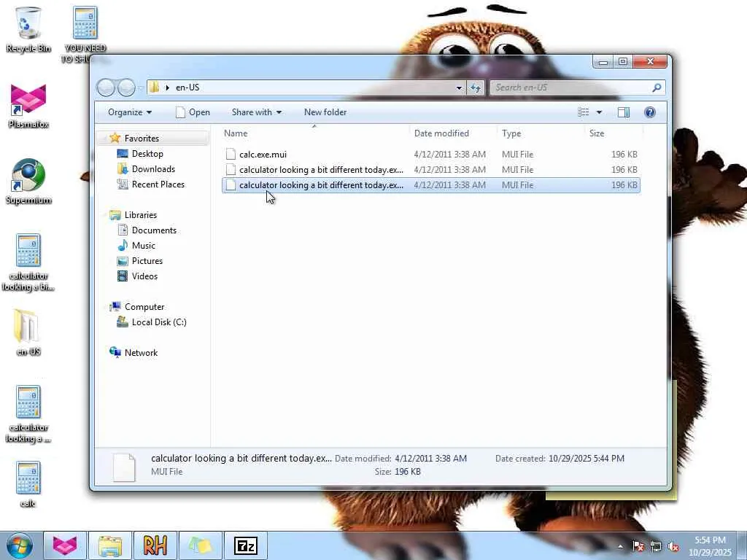Select the calc.exe.mui file

coord(431,155)
